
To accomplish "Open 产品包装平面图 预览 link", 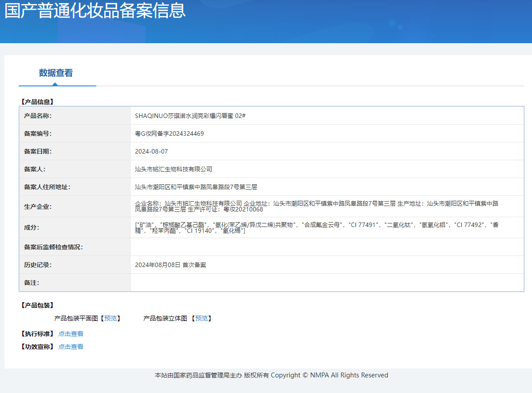I will tap(110, 318).
